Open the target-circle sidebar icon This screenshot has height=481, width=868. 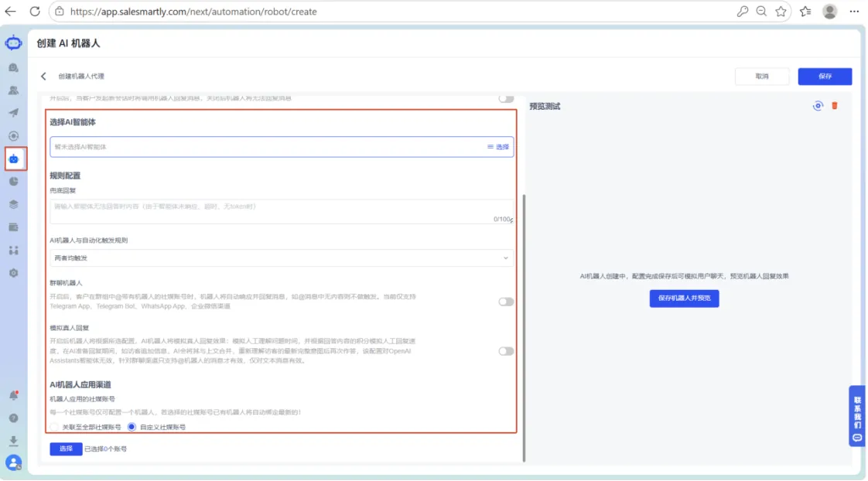13,136
